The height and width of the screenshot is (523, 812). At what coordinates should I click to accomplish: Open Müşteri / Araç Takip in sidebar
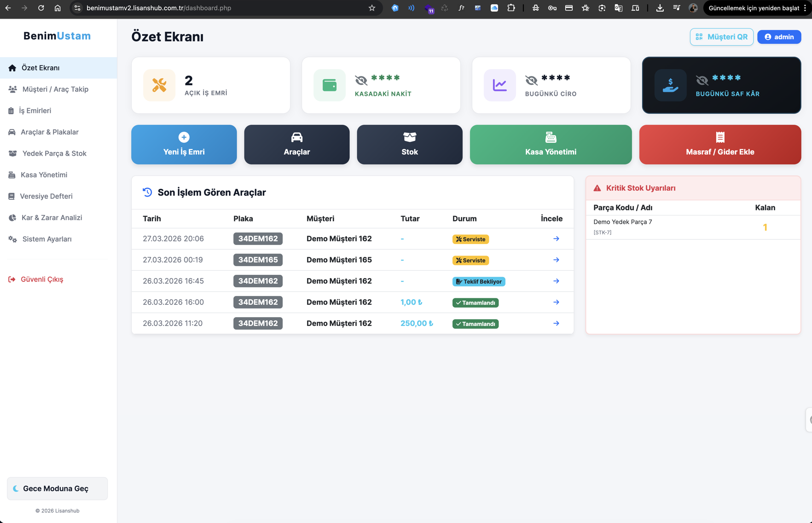click(55, 89)
